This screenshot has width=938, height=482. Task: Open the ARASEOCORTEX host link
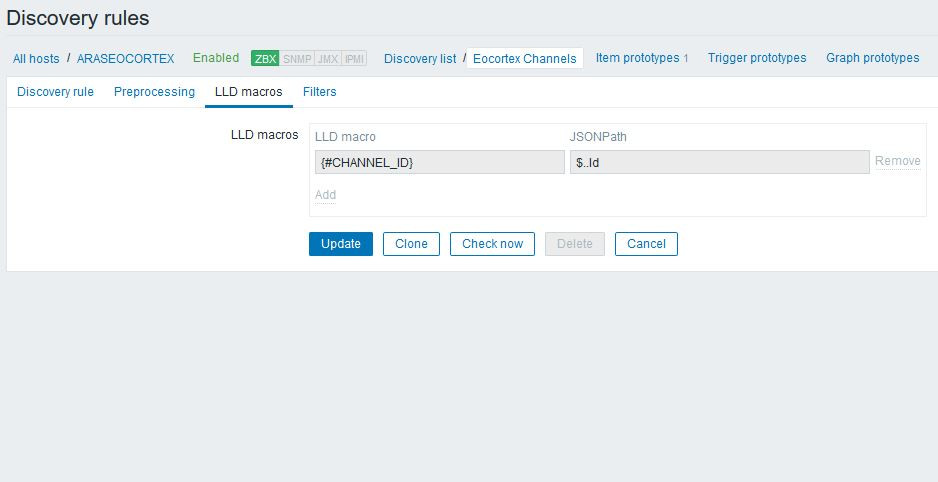(126, 59)
